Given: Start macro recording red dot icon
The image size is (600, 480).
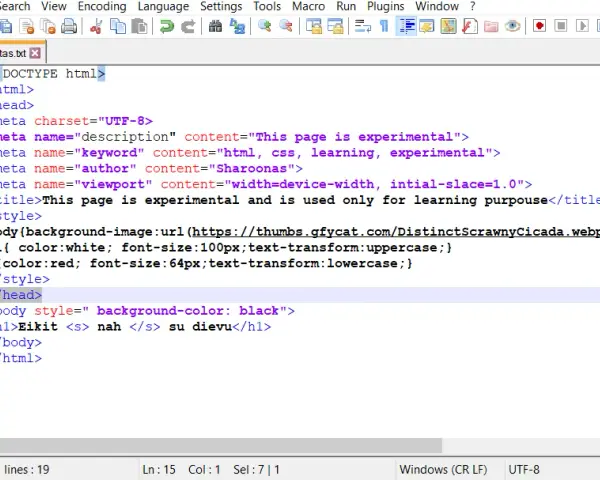Looking at the screenshot, I should 540,26.
